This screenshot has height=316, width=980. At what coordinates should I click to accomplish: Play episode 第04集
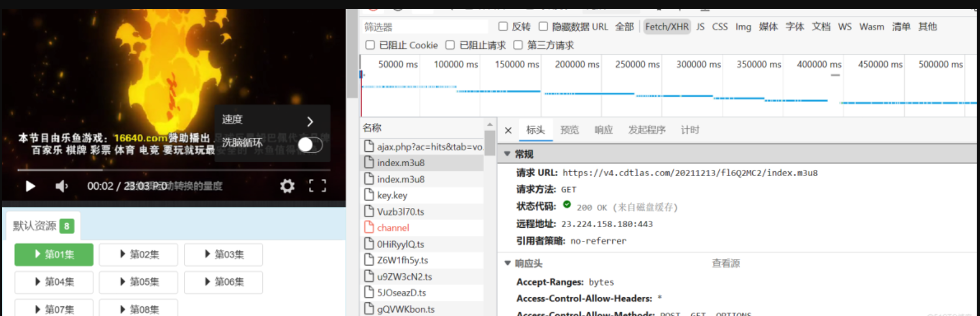coord(54,282)
